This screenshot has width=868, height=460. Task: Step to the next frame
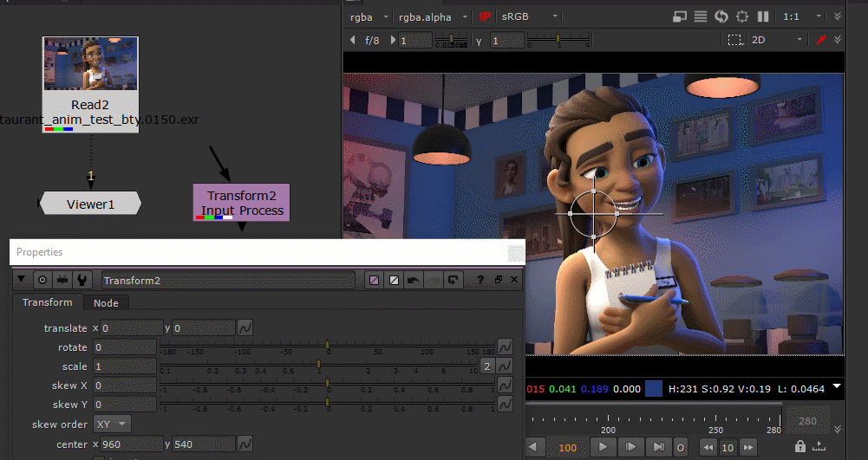click(x=630, y=447)
